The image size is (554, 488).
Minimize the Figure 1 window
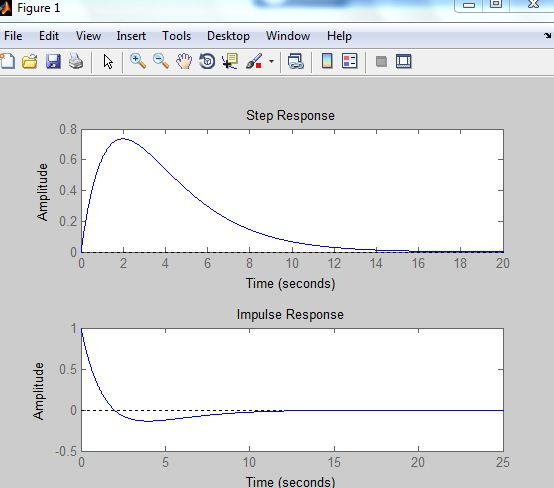point(469,5)
